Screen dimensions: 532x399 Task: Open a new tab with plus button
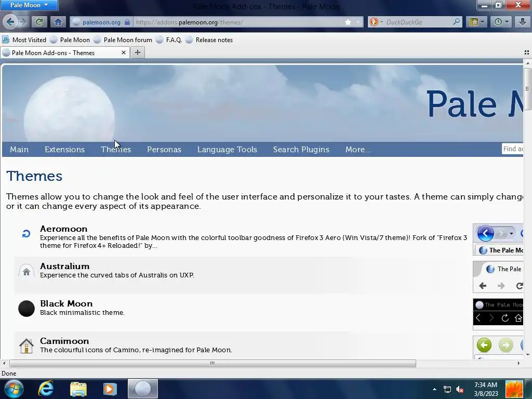point(137,52)
